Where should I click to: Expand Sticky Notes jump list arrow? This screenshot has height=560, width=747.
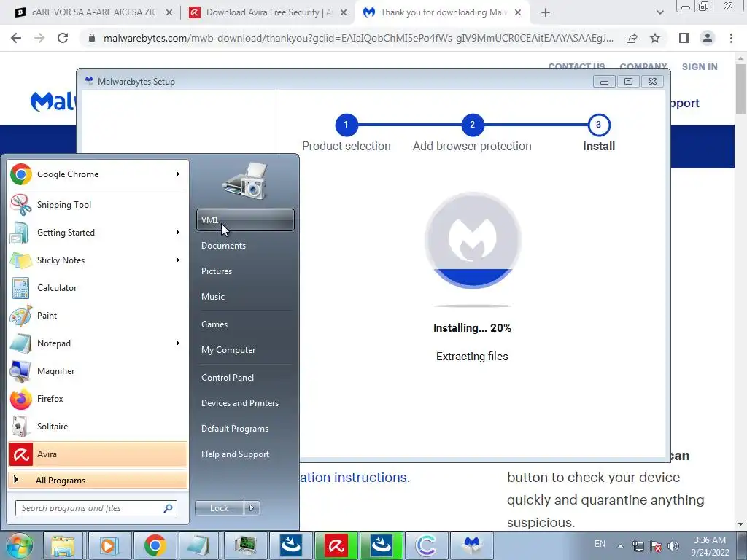pyautogui.click(x=178, y=260)
